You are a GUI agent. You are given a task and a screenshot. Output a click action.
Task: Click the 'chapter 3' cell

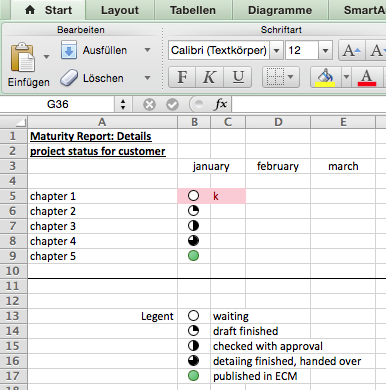[103, 226]
